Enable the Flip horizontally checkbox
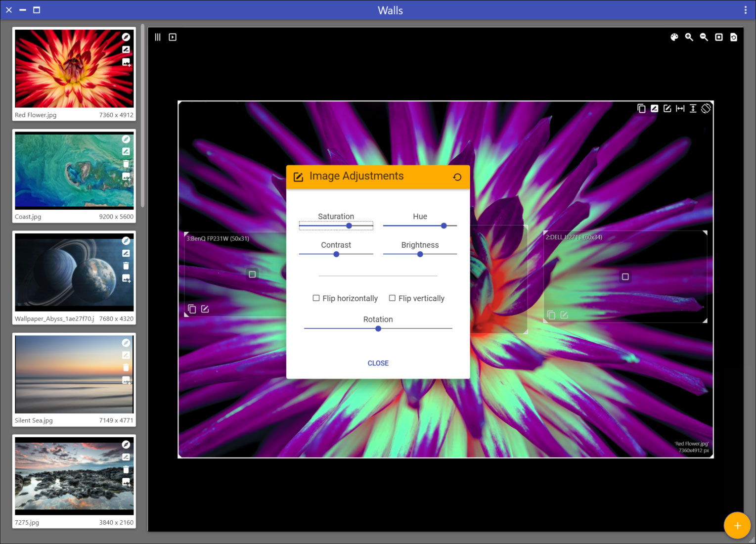Image resolution: width=756 pixels, height=544 pixels. click(x=316, y=298)
